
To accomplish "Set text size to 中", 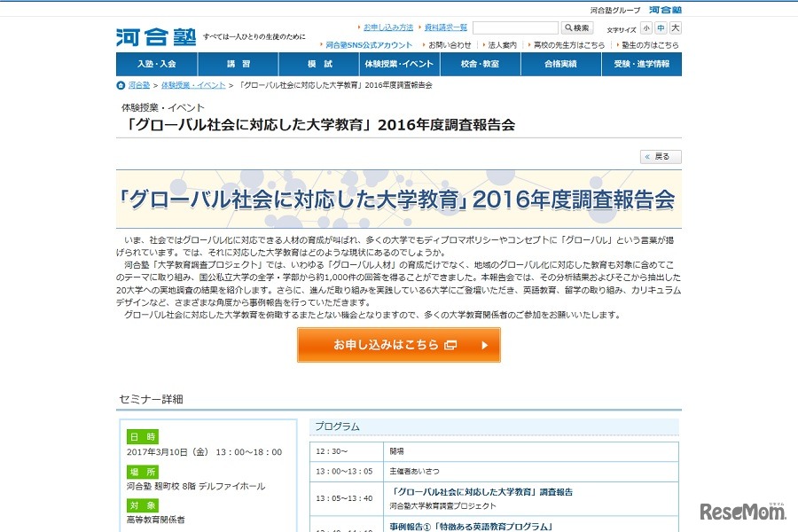I will tap(661, 28).
